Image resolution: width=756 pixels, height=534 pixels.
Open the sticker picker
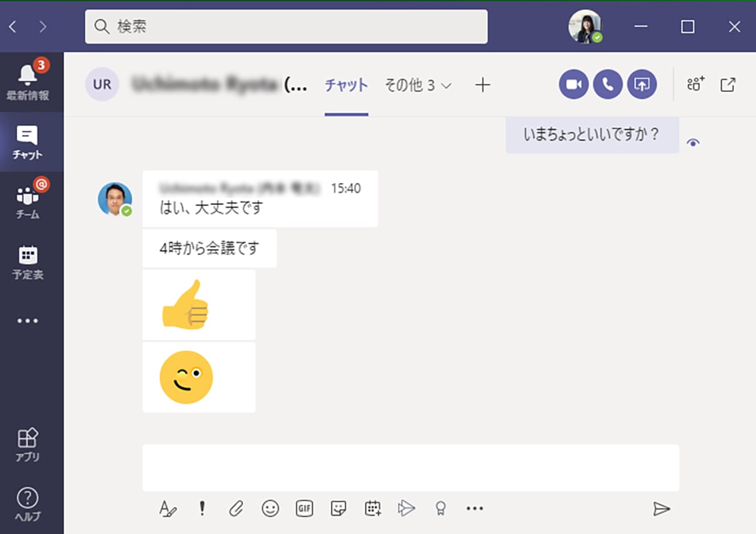(x=338, y=508)
